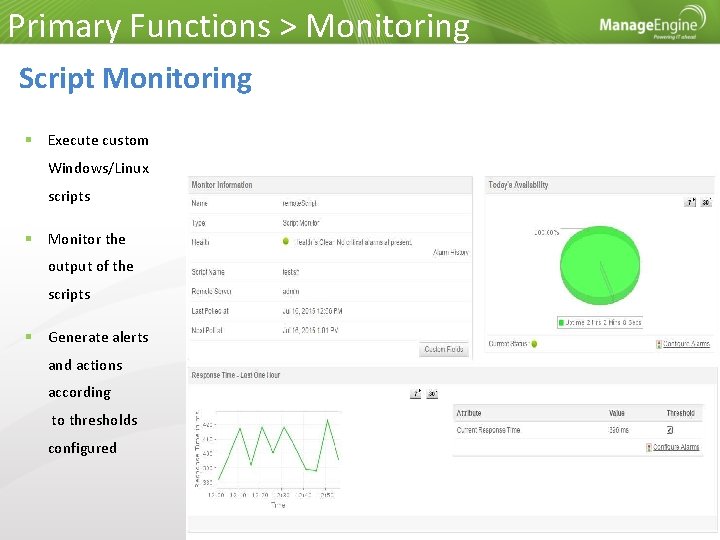The width and height of the screenshot is (720, 540).
Task: Click the Value column header
Action: (617, 413)
